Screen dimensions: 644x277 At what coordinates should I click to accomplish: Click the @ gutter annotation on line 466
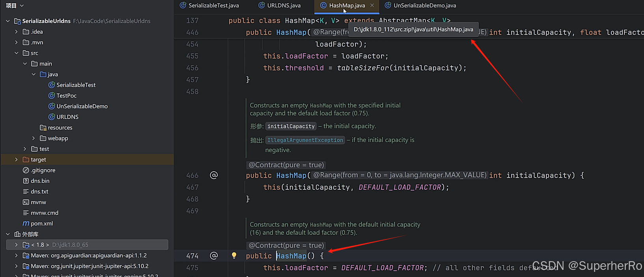tap(214, 175)
